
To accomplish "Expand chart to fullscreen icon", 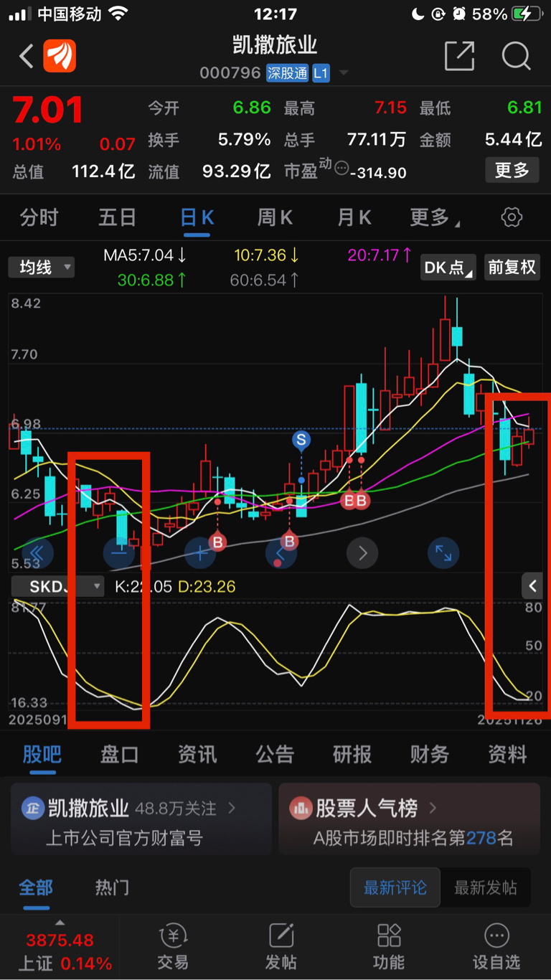I will coord(443,553).
